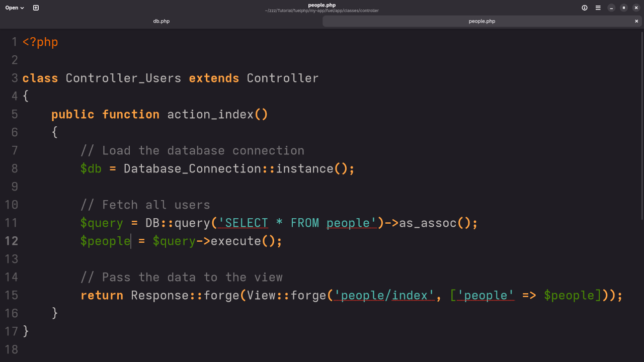Create a new document with plus icon
The height and width of the screenshot is (362, 644).
point(36,8)
